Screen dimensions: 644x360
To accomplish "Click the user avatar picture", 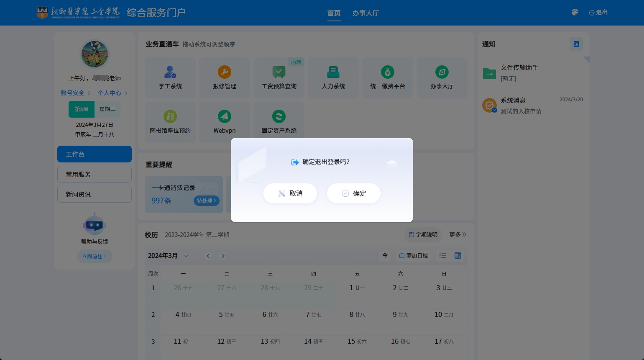I will coord(95,54).
